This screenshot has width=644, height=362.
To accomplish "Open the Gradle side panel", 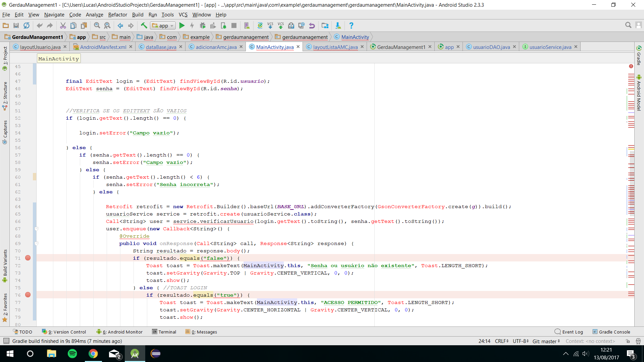I will coord(639,56).
